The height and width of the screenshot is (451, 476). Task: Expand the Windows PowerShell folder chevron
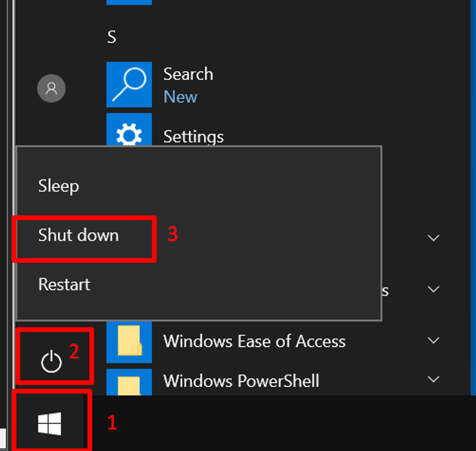point(433,379)
